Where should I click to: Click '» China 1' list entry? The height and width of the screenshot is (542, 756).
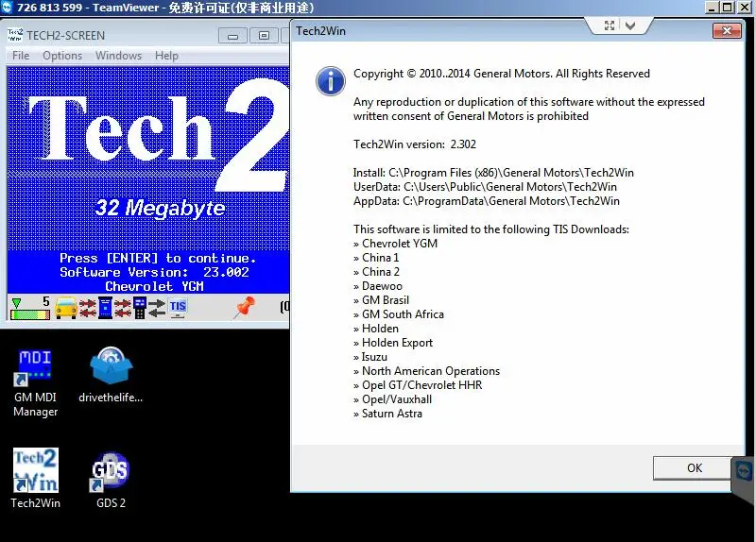(x=376, y=257)
